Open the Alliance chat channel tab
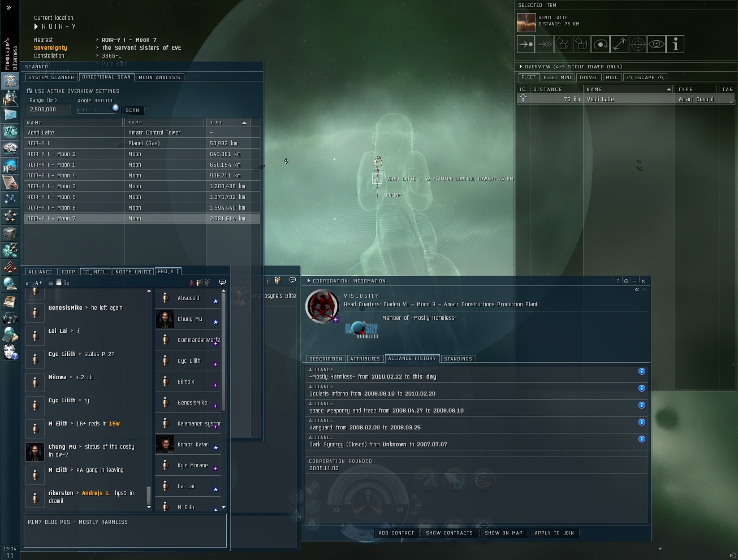738x560 pixels. 40,272
